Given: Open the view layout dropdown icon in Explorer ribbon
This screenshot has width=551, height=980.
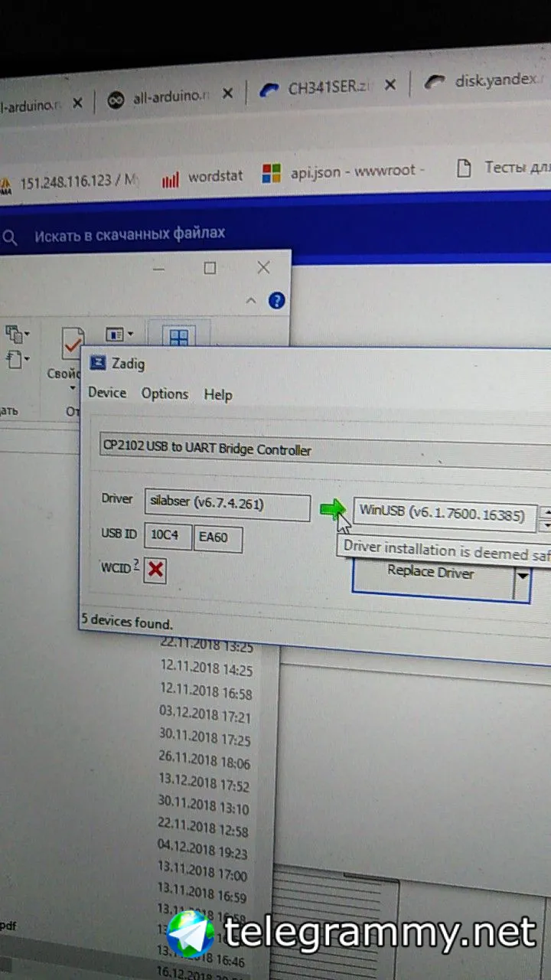Looking at the screenshot, I should tap(119, 335).
